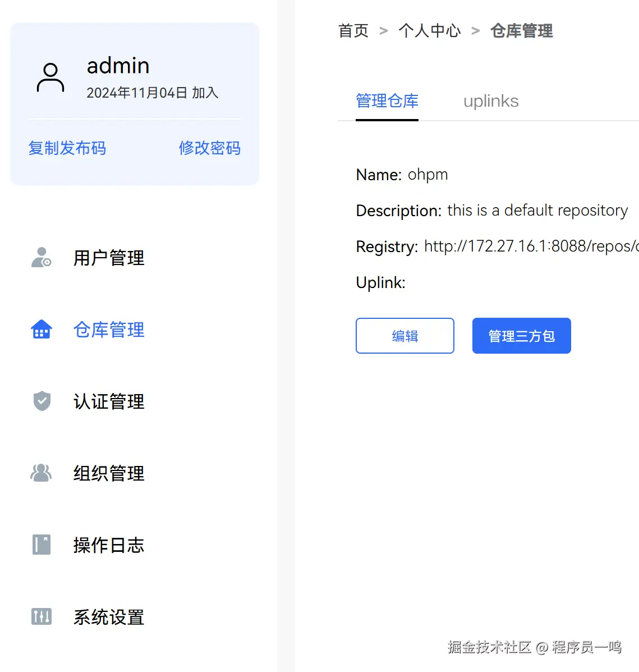The height and width of the screenshot is (672, 639).
Task: Switch to the uplinks tab
Action: [491, 101]
